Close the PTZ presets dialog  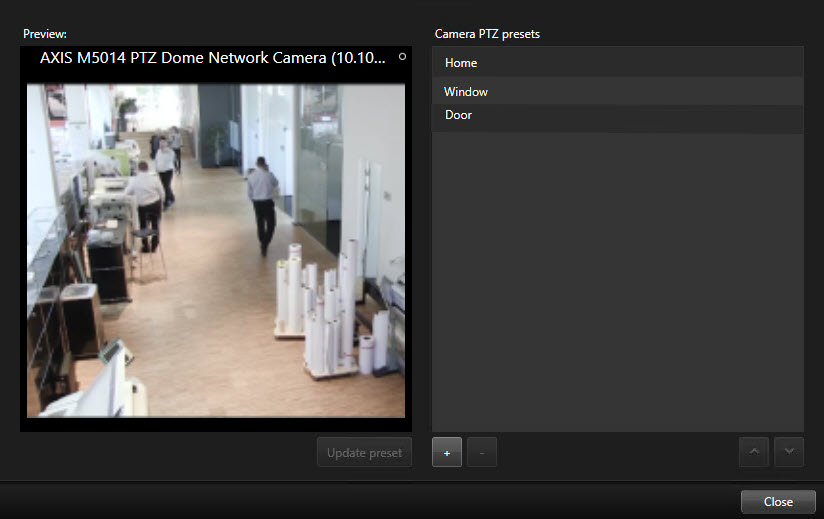pos(777,501)
